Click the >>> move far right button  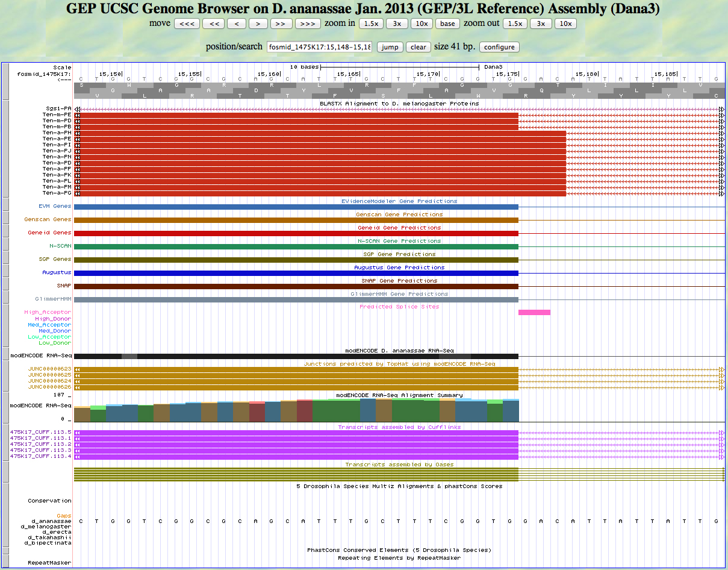pyautogui.click(x=307, y=23)
